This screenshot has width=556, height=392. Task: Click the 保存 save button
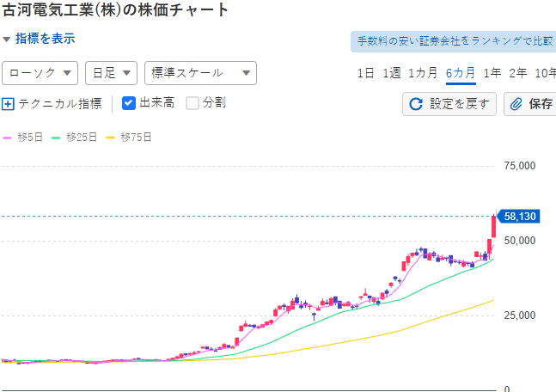point(530,104)
